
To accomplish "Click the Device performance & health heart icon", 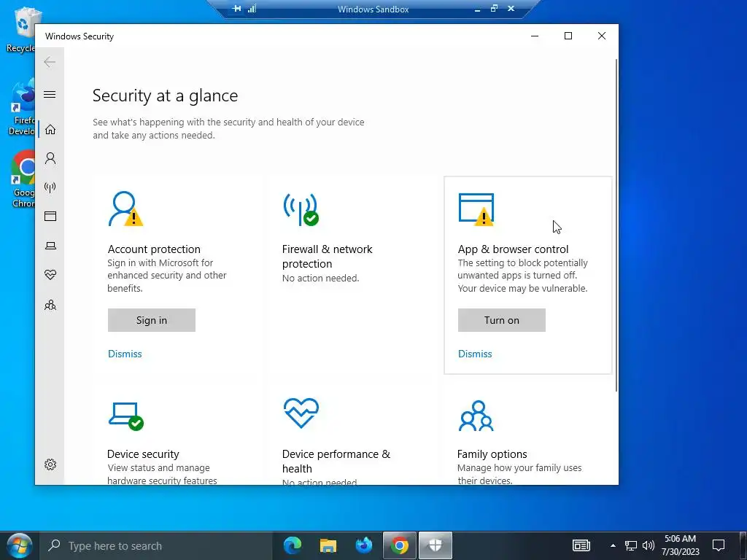I will pos(301,413).
